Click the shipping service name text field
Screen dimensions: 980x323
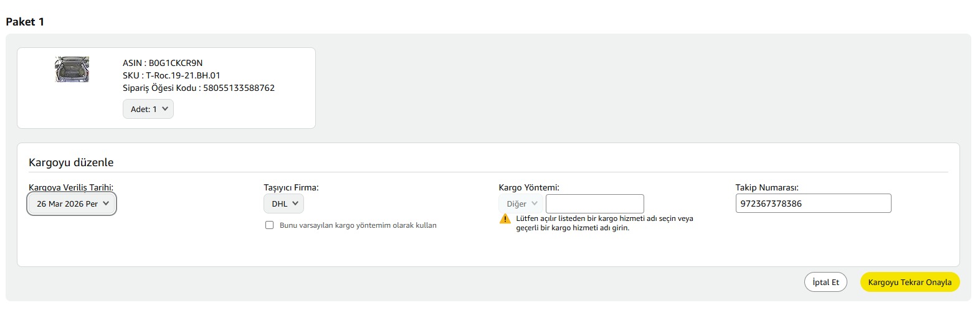pos(594,204)
